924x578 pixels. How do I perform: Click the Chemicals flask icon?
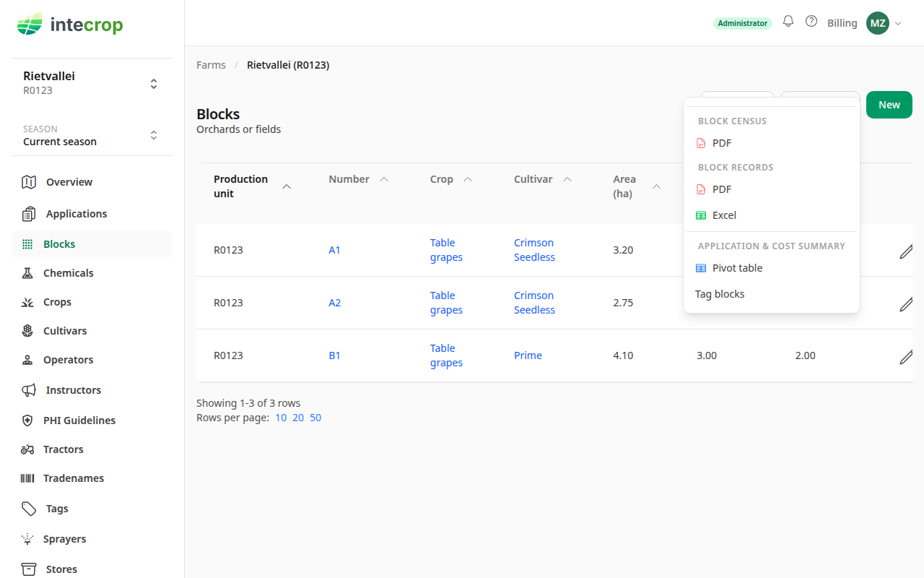click(27, 273)
